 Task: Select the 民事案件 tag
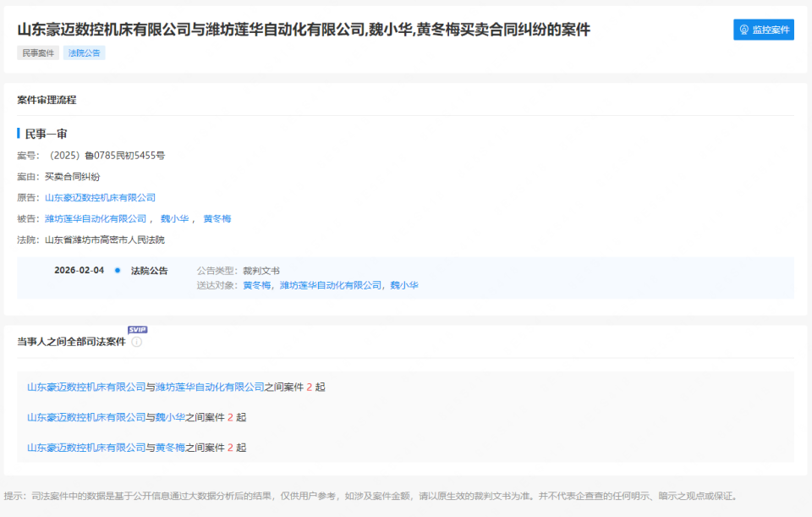[x=38, y=52]
